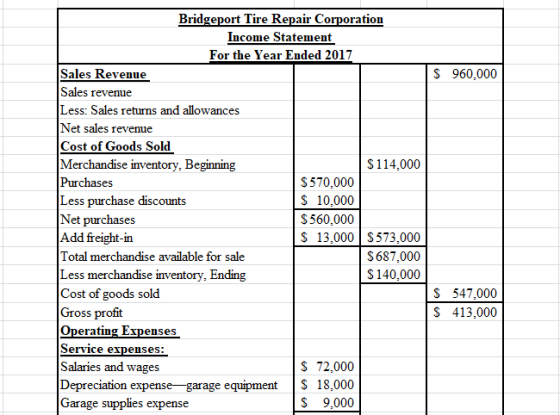Image resolution: width=560 pixels, height=415 pixels.
Task: Click the $547,000 cost of goods sold amount
Action: [x=465, y=293]
